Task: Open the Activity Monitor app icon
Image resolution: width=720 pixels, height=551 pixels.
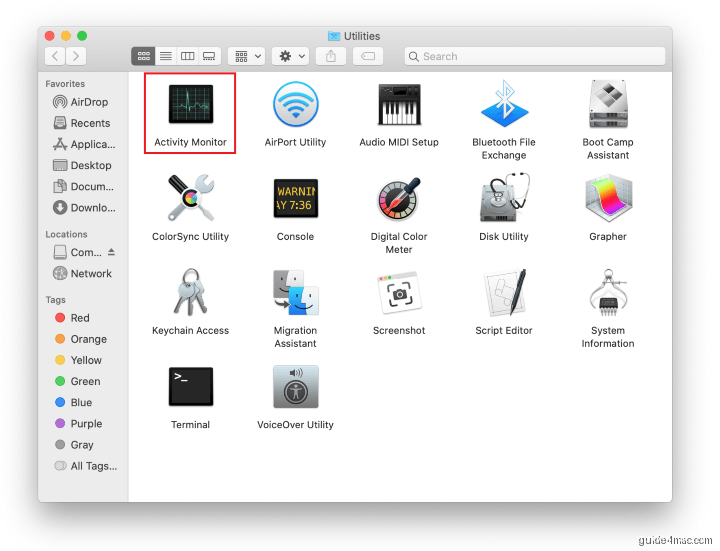Action: (191, 104)
